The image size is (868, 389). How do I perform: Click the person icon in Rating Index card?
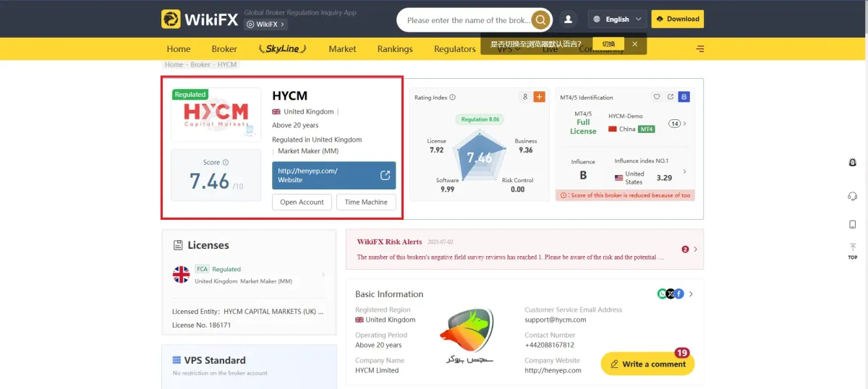tap(525, 97)
